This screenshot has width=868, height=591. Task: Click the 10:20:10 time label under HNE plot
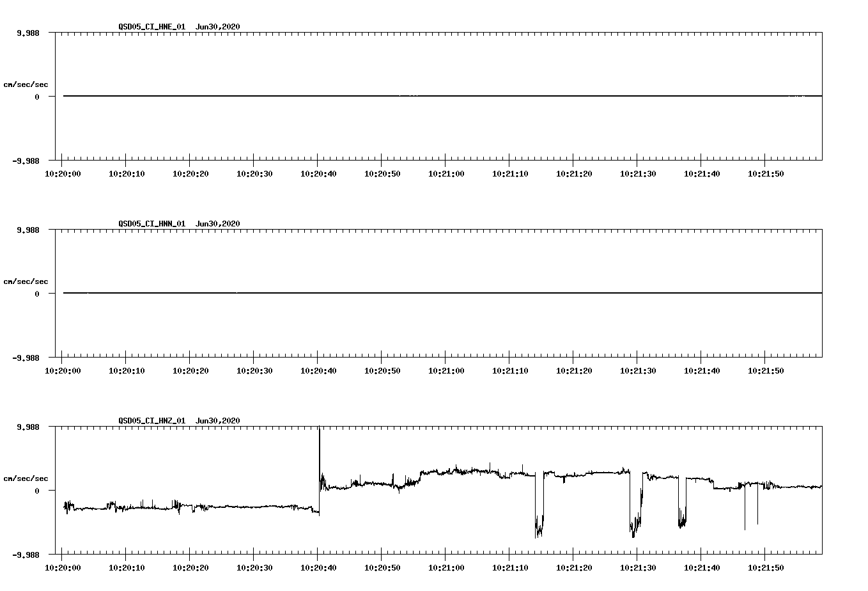(x=127, y=174)
